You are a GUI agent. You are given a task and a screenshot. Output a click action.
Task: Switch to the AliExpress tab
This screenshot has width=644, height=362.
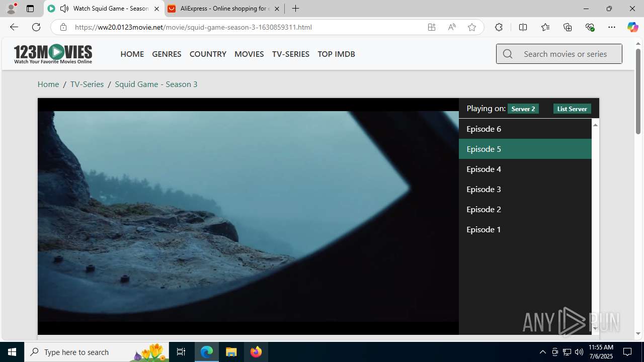(224, 9)
